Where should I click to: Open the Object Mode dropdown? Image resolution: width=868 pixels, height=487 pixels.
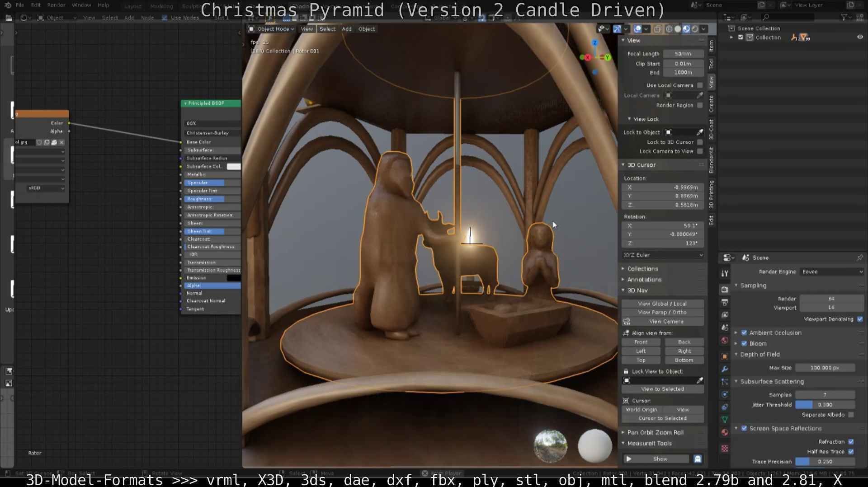pos(271,29)
